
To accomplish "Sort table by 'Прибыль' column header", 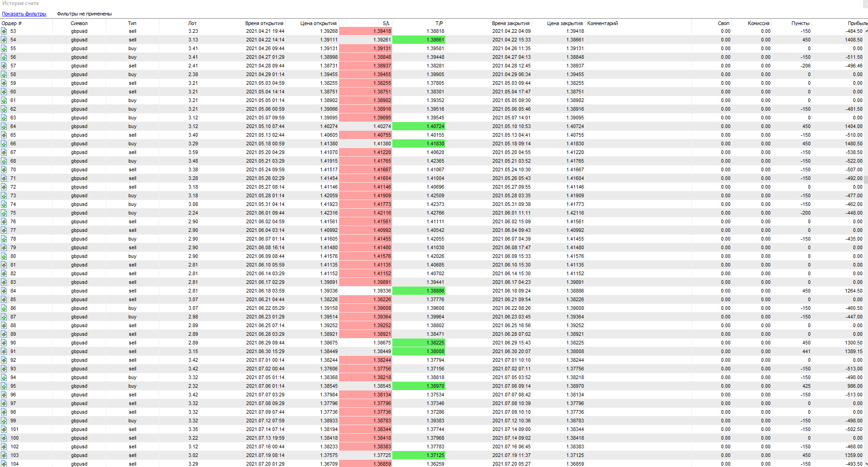I will click(x=857, y=23).
